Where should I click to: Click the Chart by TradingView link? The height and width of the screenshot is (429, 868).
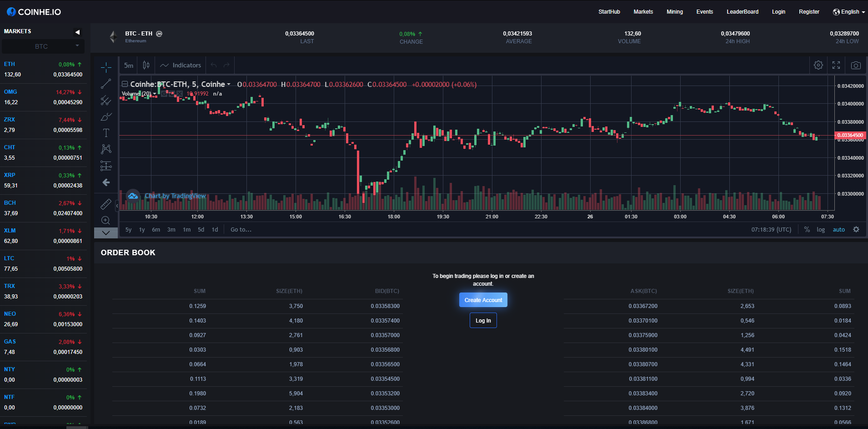click(175, 196)
